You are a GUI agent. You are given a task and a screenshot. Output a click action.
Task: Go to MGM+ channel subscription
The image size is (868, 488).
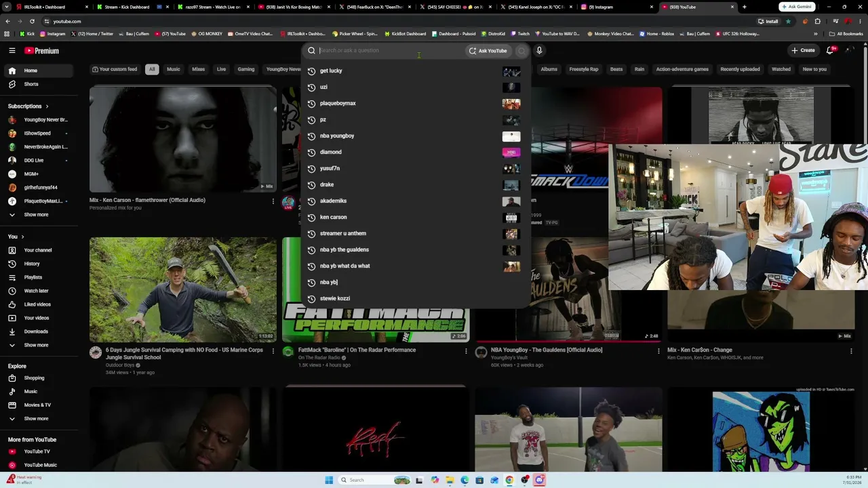pyautogui.click(x=39, y=174)
